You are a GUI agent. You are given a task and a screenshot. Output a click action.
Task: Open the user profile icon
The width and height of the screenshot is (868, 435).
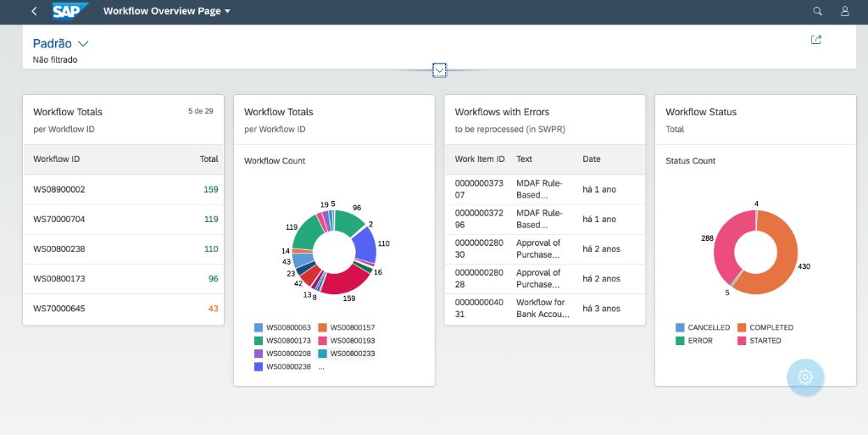(x=845, y=11)
